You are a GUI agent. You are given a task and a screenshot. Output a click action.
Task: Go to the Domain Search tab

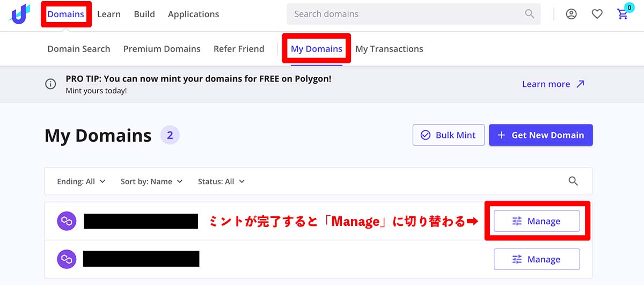[79, 49]
